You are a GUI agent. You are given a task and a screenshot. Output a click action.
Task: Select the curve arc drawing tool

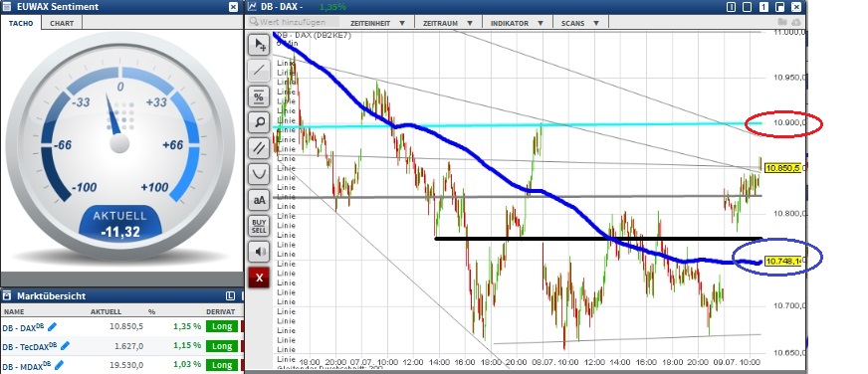click(259, 174)
